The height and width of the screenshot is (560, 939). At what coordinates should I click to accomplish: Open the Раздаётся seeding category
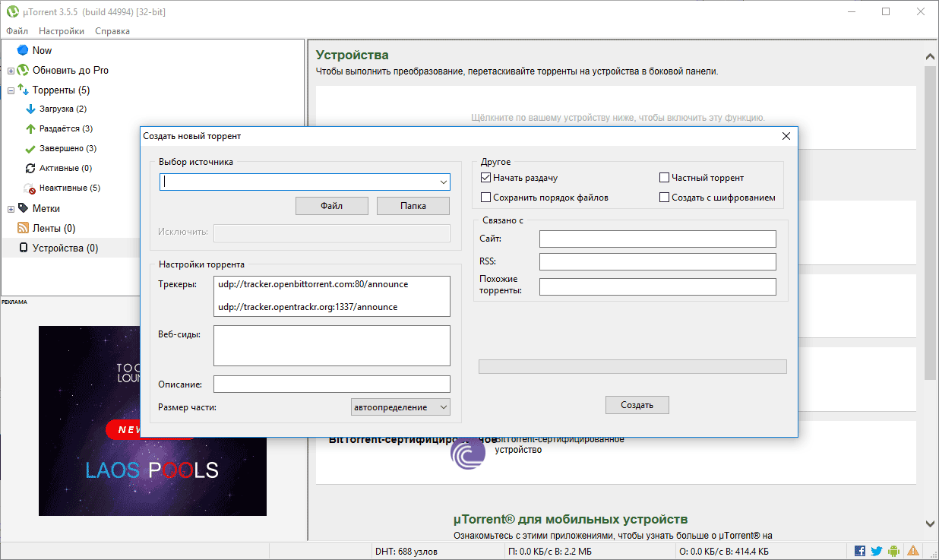[31, 128]
